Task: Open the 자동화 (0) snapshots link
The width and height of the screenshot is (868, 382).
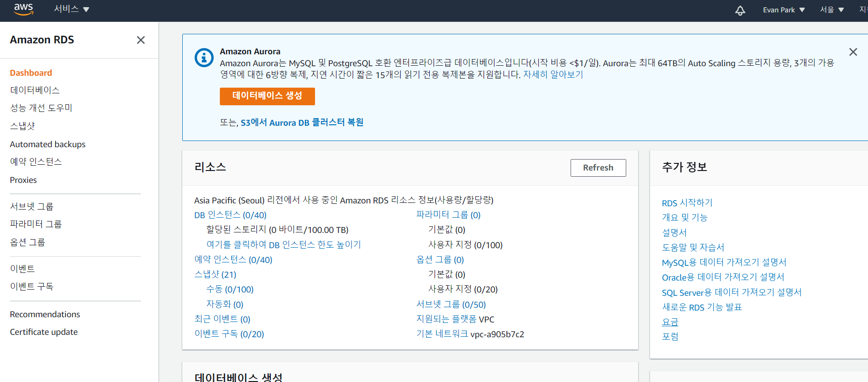Action: (x=225, y=304)
